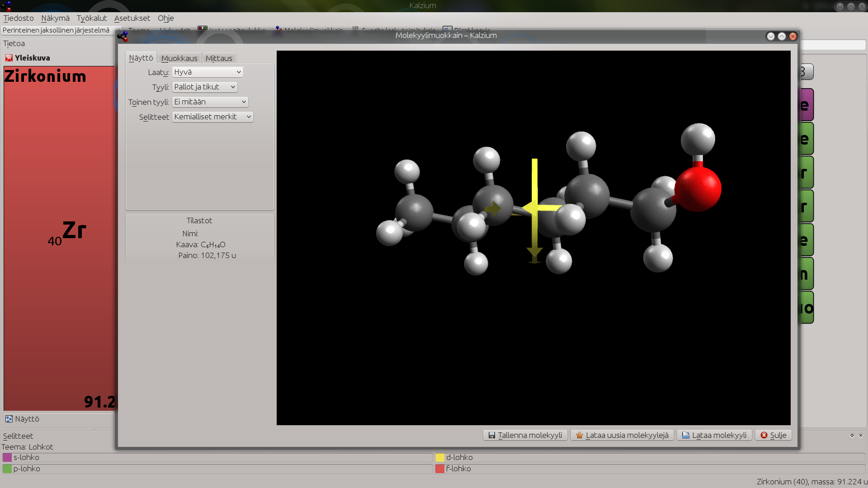
Task: Click the Lataa molekyyli document icon
Action: [x=685, y=435]
